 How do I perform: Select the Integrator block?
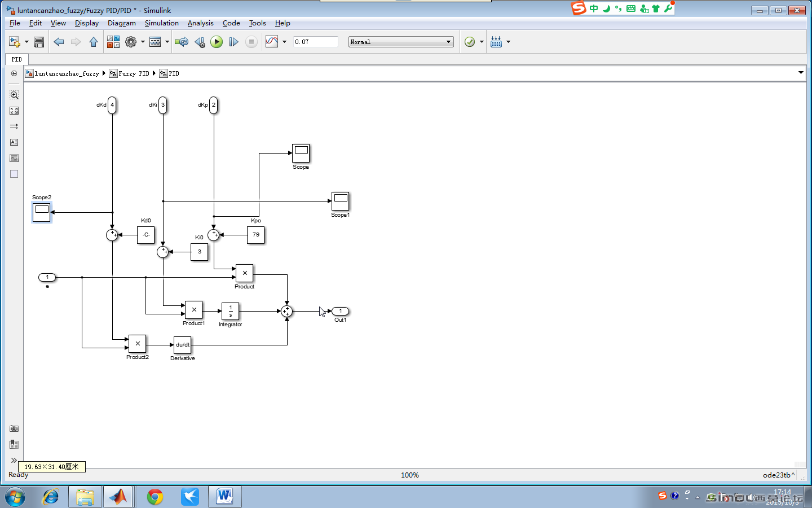(231, 311)
